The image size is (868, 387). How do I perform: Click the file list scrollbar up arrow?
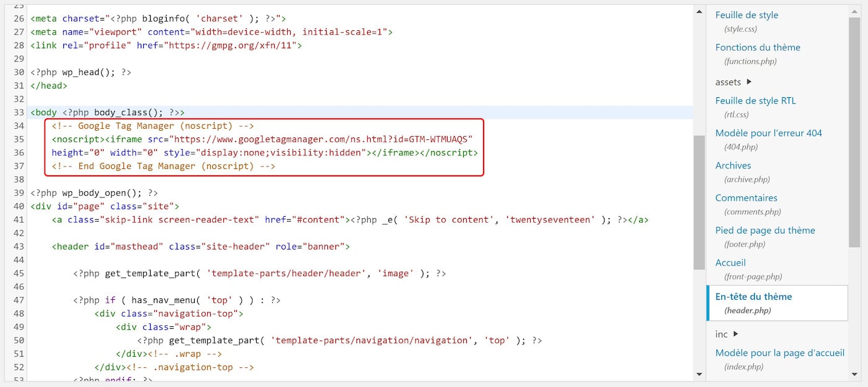(854, 12)
